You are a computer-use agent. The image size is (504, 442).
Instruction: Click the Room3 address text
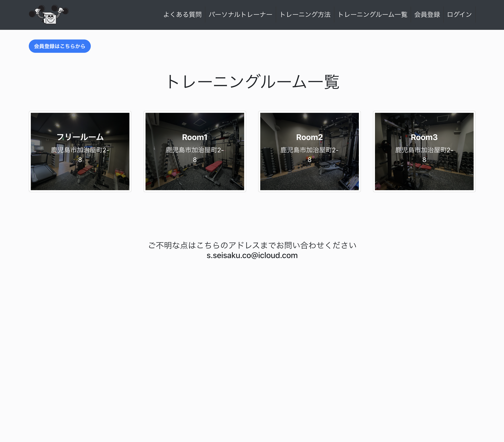(x=424, y=154)
